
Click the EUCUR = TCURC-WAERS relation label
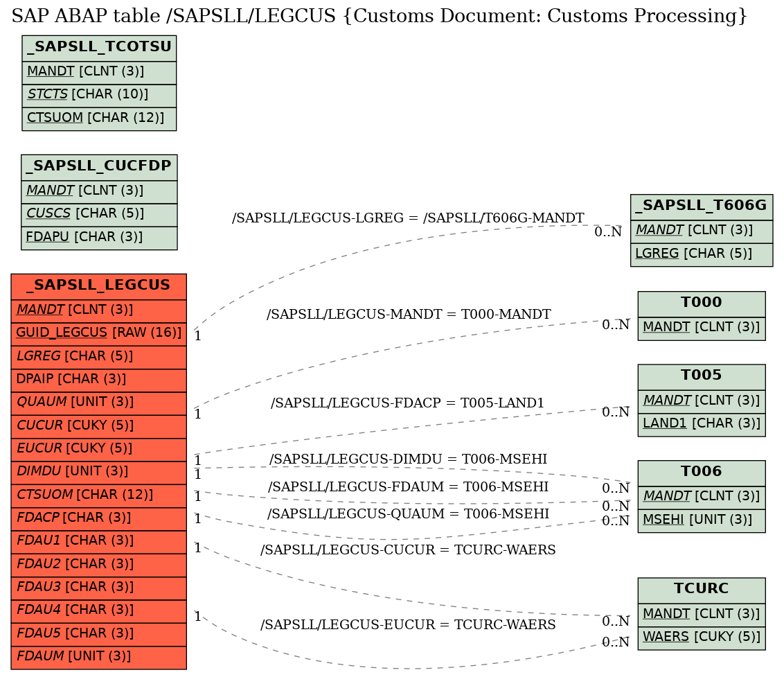408,624
